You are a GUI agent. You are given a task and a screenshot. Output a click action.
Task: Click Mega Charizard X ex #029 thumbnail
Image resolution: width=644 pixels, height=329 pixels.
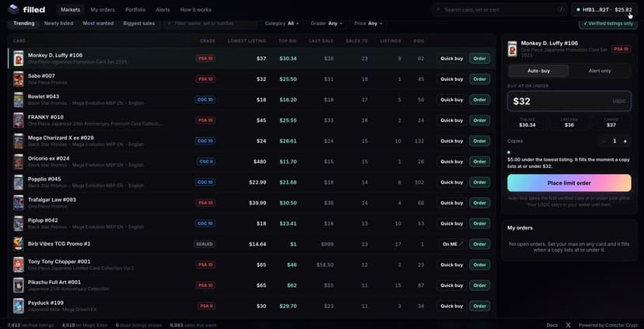pyautogui.click(x=19, y=141)
